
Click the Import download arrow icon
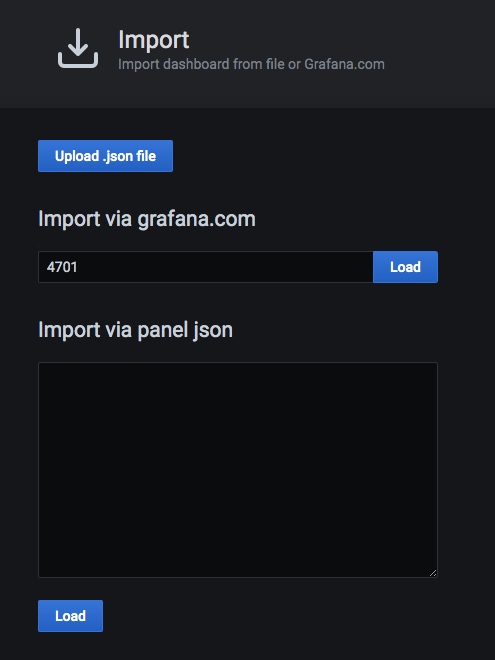78,48
